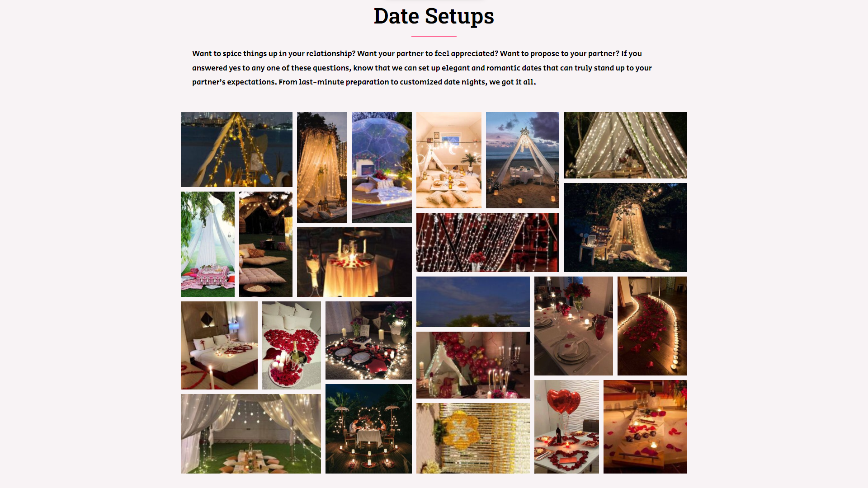
Task: Open the geodesic dome tent photo
Action: point(382,167)
